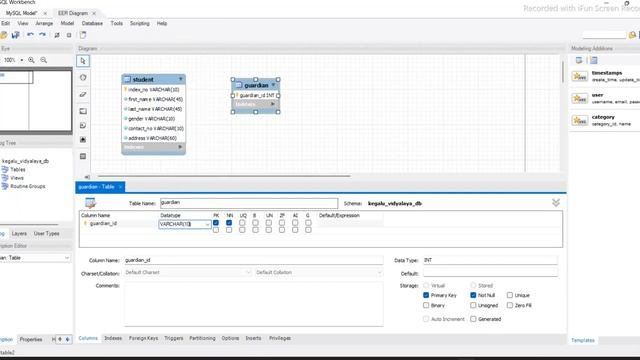Collapse the student table columns arrow
The height and width of the screenshot is (360, 640).
click(x=180, y=79)
